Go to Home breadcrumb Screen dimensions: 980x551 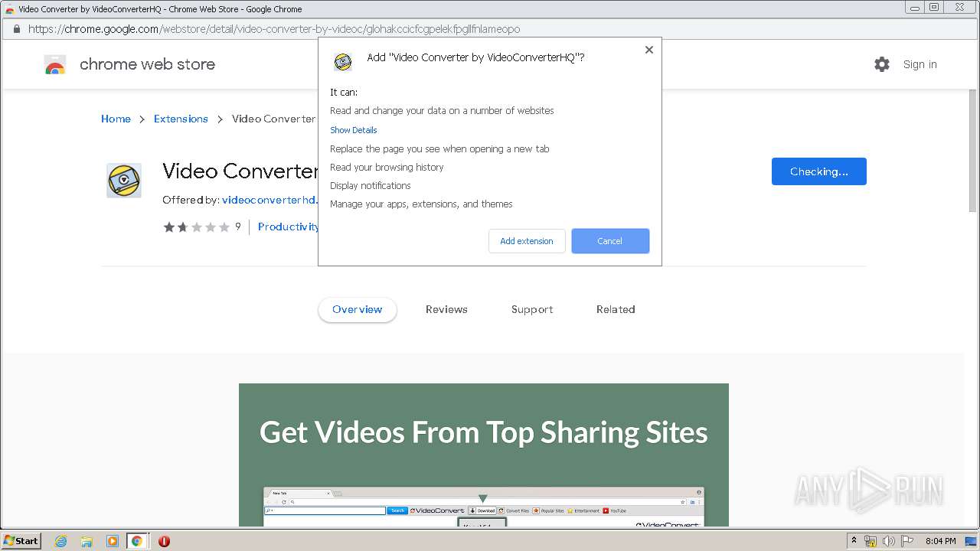[116, 119]
